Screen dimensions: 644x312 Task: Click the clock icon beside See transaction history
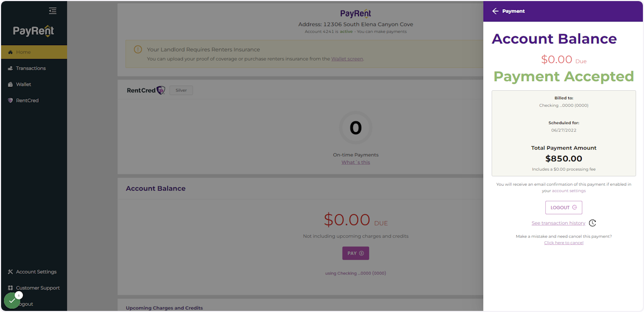point(592,222)
